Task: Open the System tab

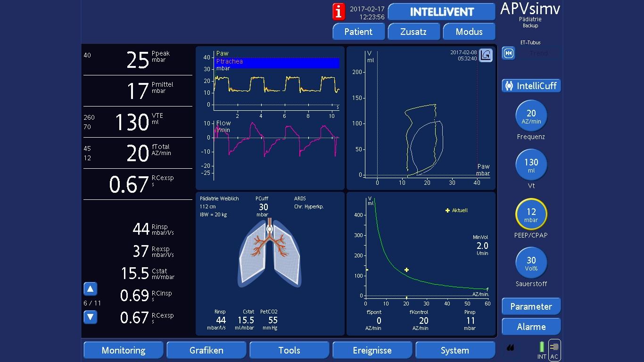Action: [x=455, y=350]
